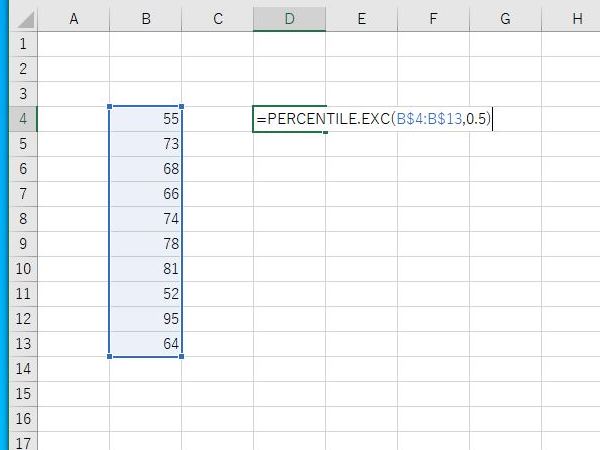Select row 15 header

(x=23, y=394)
